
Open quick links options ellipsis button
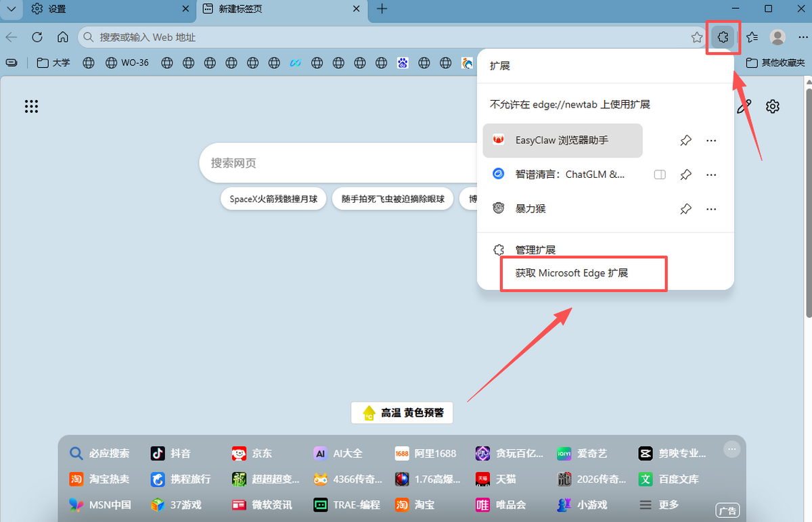731,449
